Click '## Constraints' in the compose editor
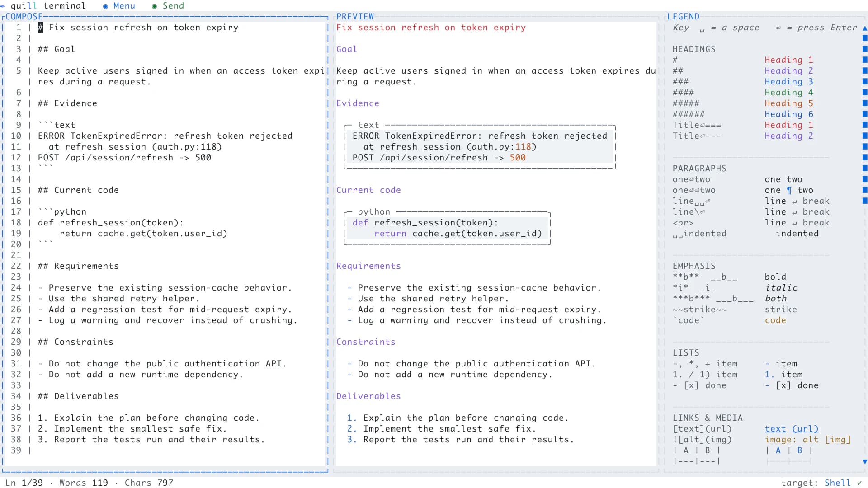The height and width of the screenshot is (488, 868). coord(75,342)
